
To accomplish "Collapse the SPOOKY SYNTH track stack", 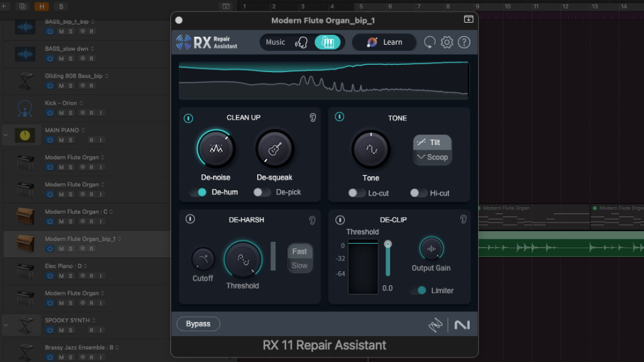I will click(x=6, y=325).
